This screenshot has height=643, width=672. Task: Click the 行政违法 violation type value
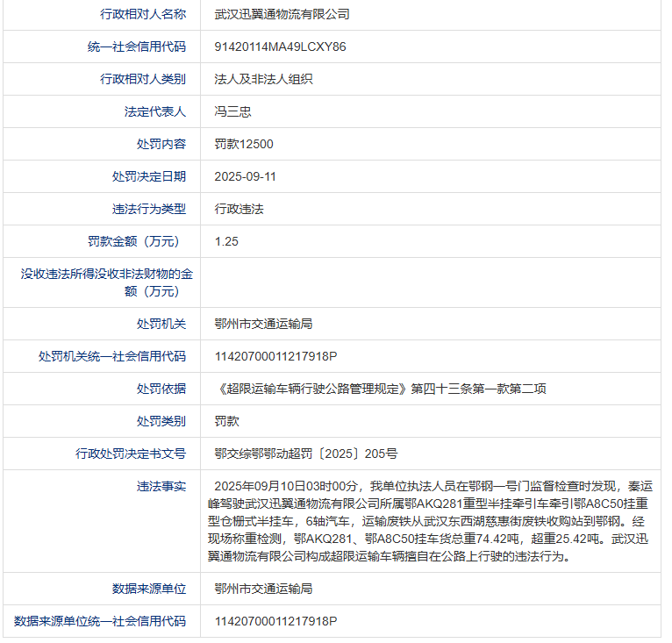(239, 209)
